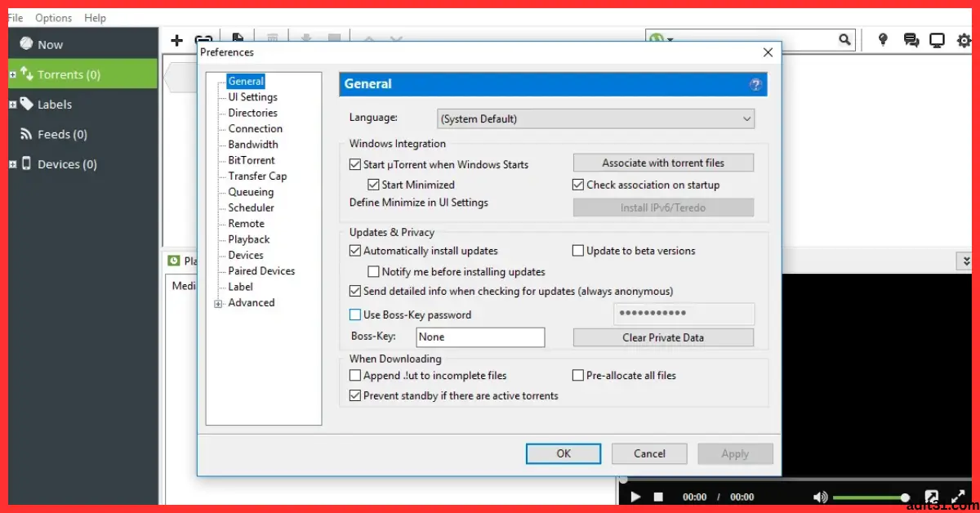Open Connection preferences
The image size is (980, 513).
(255, 128)
